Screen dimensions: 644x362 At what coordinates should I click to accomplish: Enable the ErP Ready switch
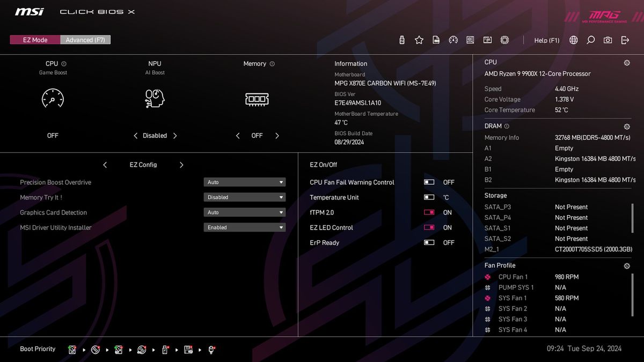click(429, 242)
